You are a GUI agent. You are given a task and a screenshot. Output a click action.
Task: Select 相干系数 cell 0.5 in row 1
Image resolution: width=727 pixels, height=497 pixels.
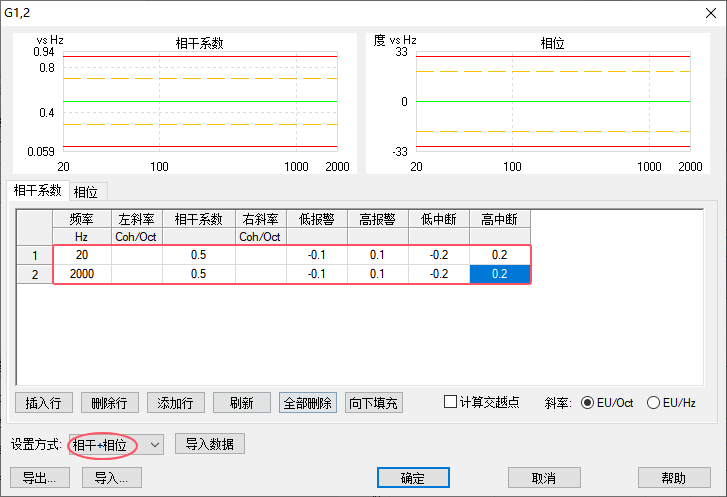199,255
